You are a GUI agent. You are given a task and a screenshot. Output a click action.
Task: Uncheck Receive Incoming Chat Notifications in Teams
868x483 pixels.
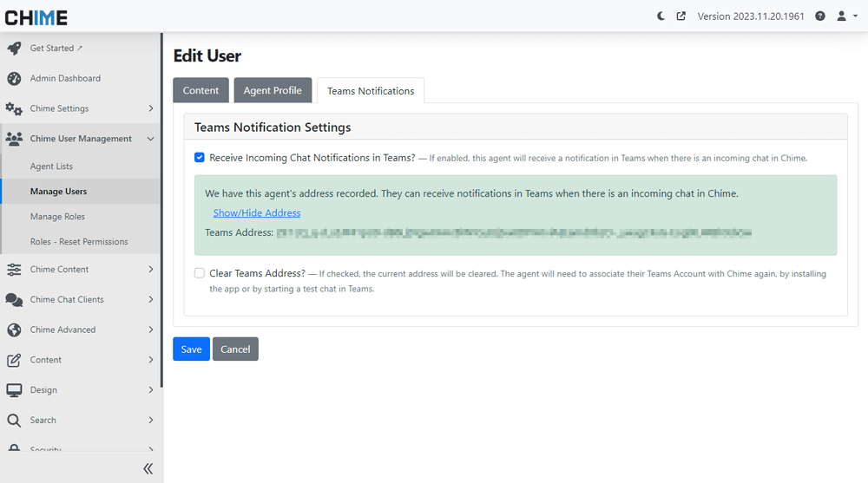[200, 158]
